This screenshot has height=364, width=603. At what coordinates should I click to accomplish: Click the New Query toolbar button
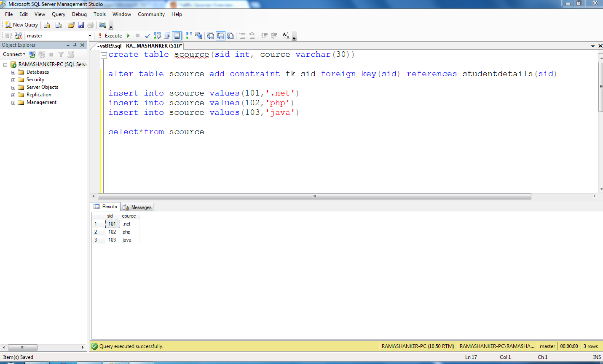20,24
